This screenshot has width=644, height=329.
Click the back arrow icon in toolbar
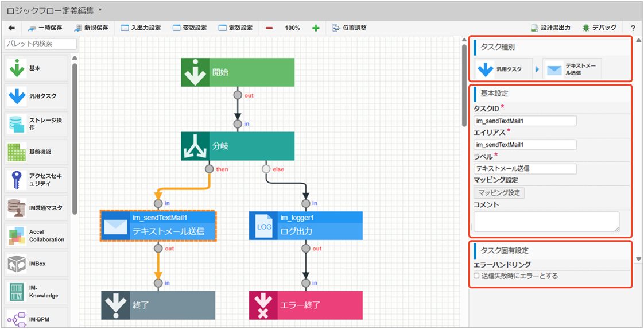(11, 28)
